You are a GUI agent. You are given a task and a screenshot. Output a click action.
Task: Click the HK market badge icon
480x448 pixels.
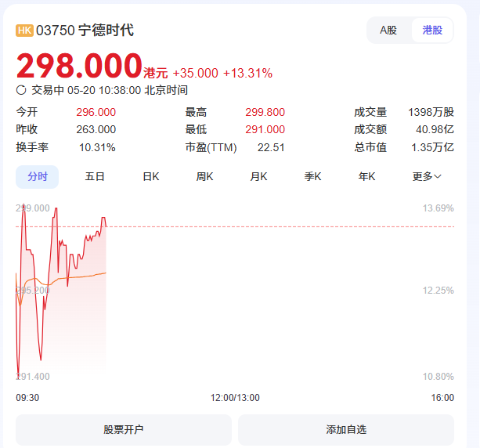(x=24, y=31)
